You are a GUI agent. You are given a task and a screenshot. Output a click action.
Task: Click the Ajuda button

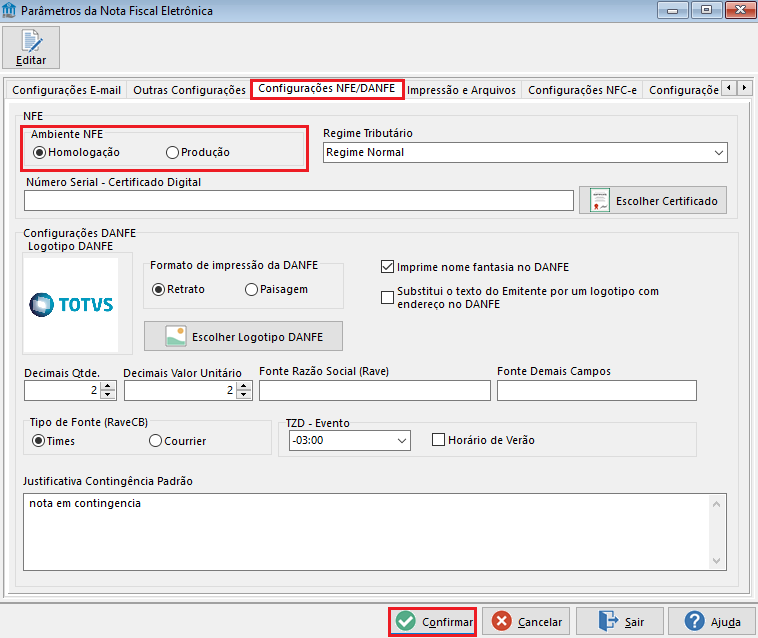(x=712, y=622)
